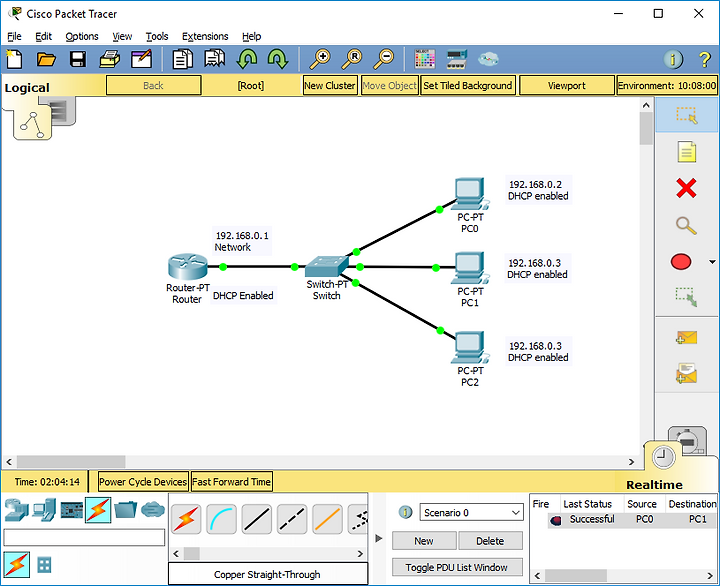Choose Multiuser Connection cloud category

click(153, 510)
